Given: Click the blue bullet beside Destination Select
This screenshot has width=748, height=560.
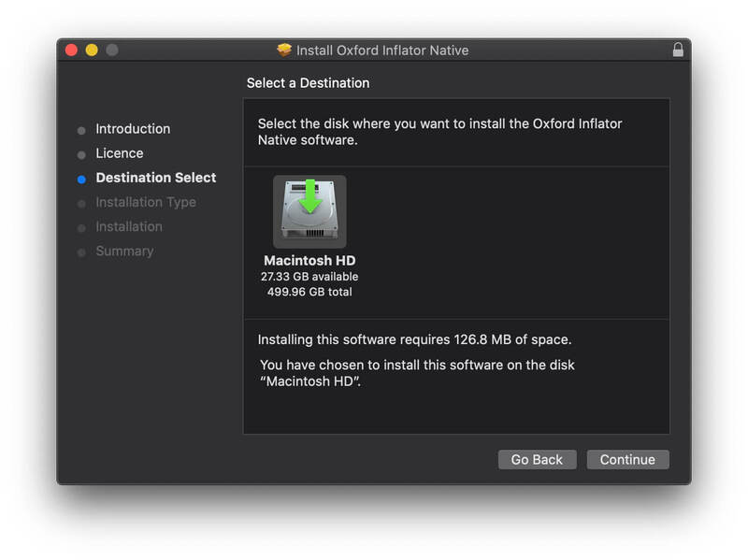Looking at the screenshot, I should pos(81,179).
